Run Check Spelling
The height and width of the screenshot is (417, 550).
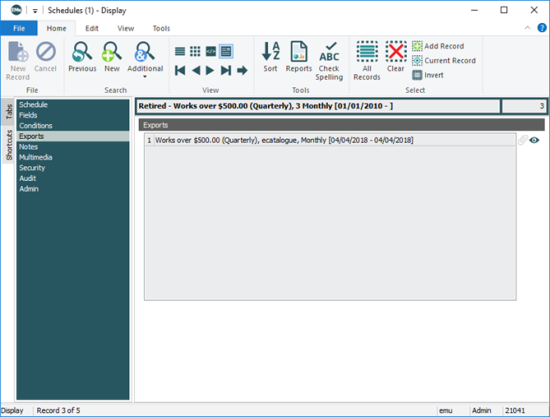tap(329, 60)
